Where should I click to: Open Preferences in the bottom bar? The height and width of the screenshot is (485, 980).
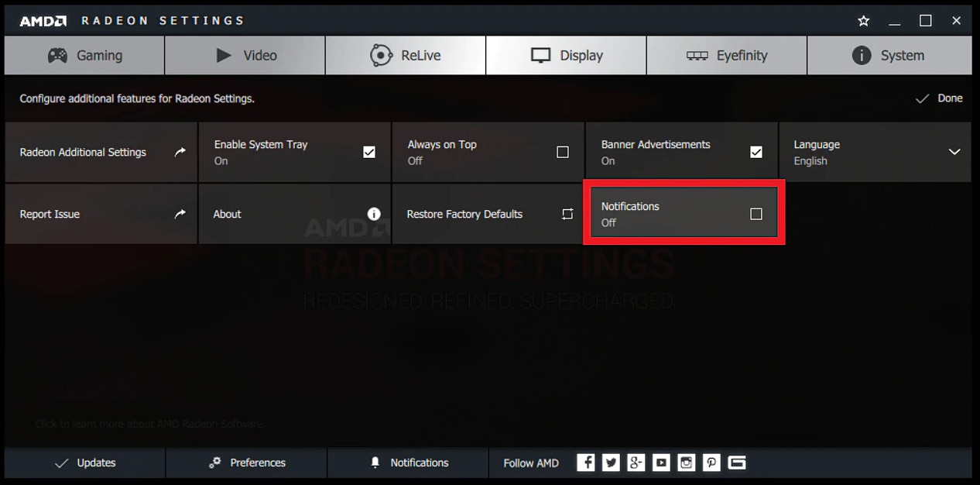point(247,463)
